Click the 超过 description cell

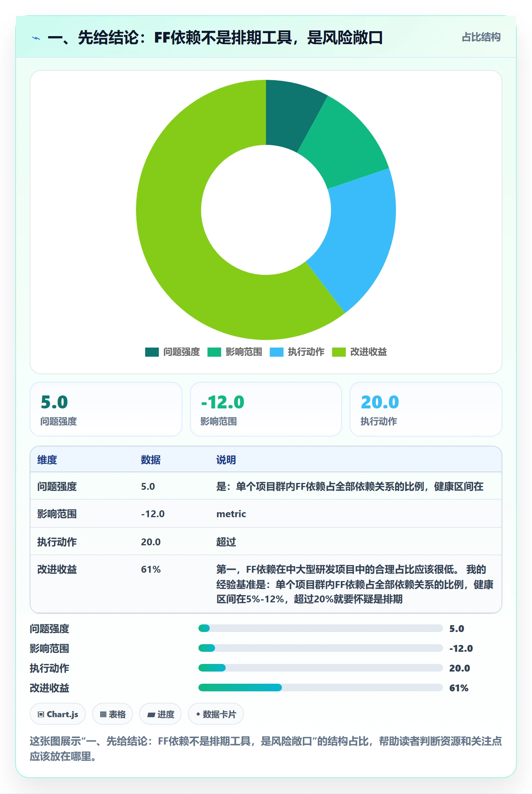pos(226,542)
